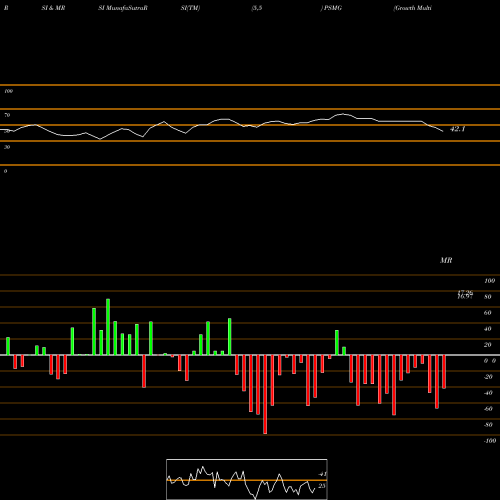Screen dimensions: 500x500
Task: Select the '25' value in mini chart
Action: [x=322, y=486]
